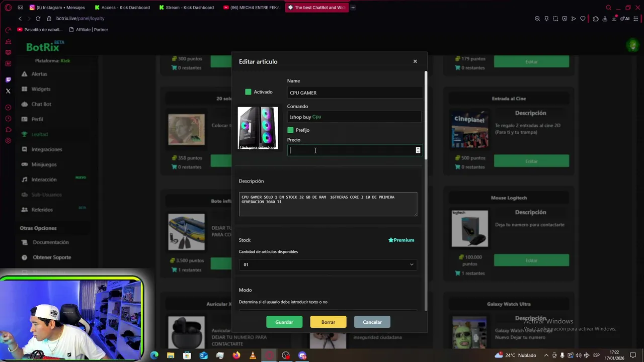Open the Minijuegos section
This screenshot has height=362, width=644.
coord(43,164)
